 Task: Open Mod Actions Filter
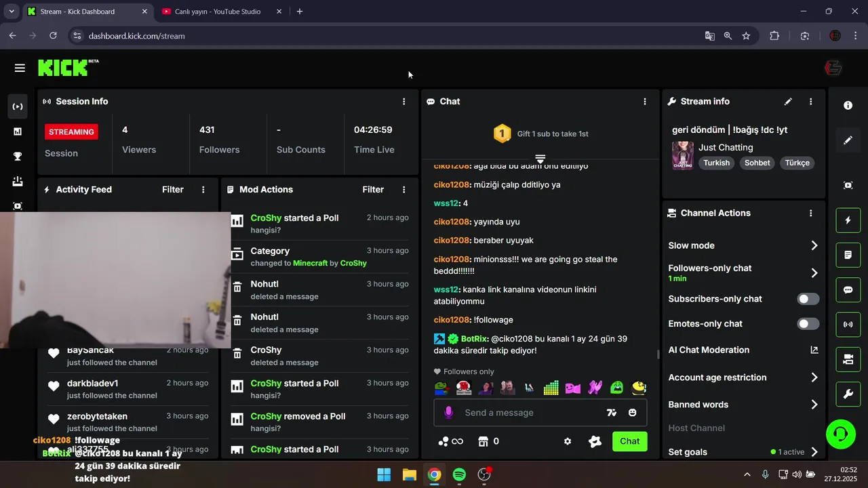pos(373,190)
